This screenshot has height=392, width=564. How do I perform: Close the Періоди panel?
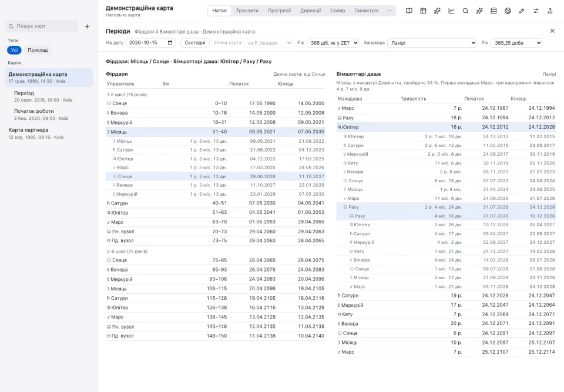[x=552, y=31]
